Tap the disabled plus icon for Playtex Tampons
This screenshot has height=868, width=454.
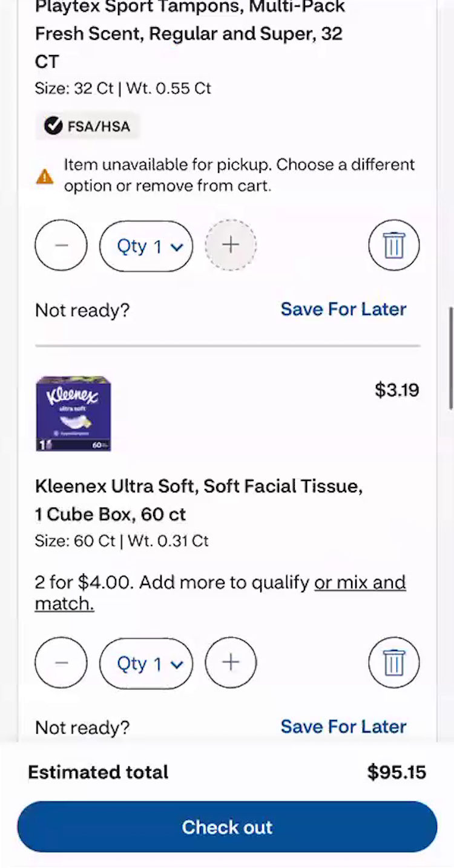click(x=230, y=245)
